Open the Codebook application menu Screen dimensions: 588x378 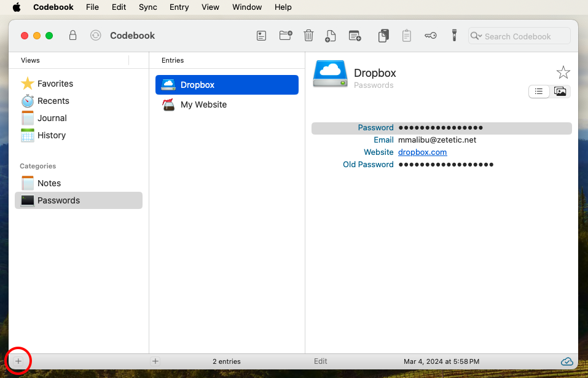53,7
